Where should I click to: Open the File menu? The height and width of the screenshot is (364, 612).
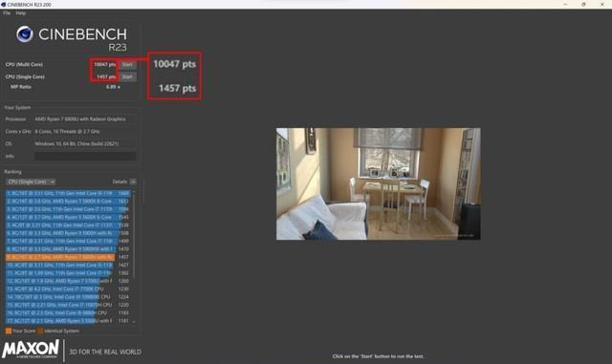7,12
